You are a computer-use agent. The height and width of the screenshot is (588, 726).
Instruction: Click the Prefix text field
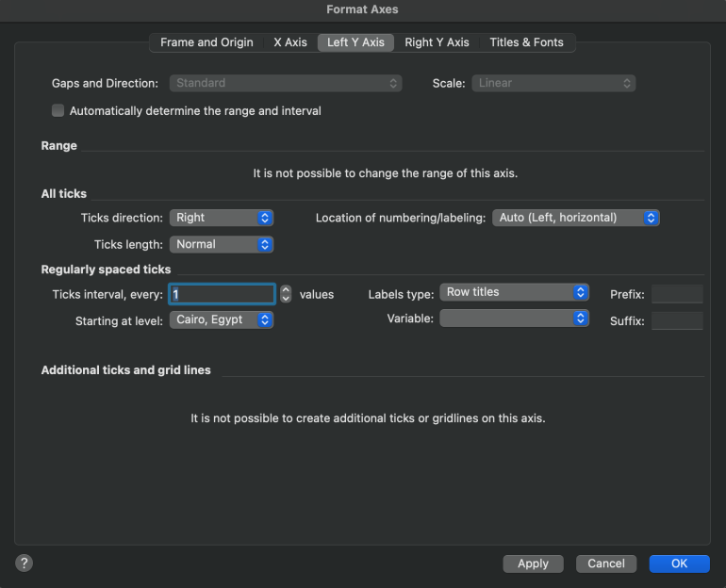coord(677,294)
